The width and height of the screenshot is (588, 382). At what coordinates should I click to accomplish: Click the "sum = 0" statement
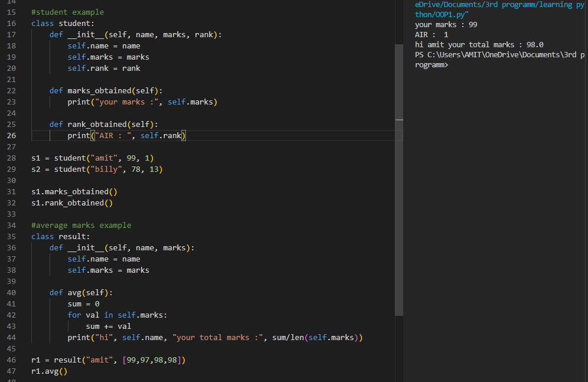83,303
